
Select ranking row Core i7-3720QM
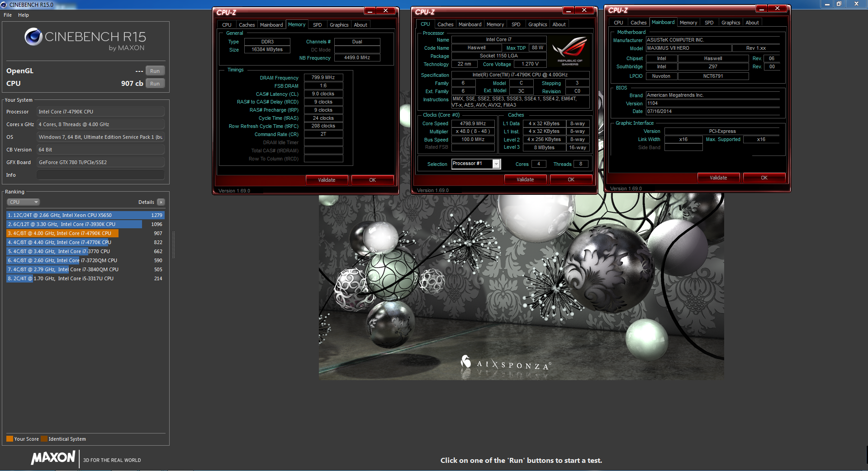point(85,260)
